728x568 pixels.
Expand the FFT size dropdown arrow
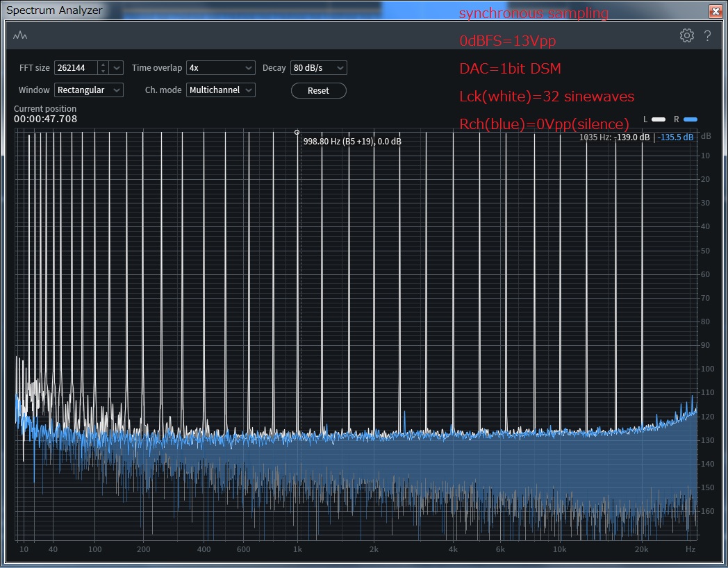(117, 68)
